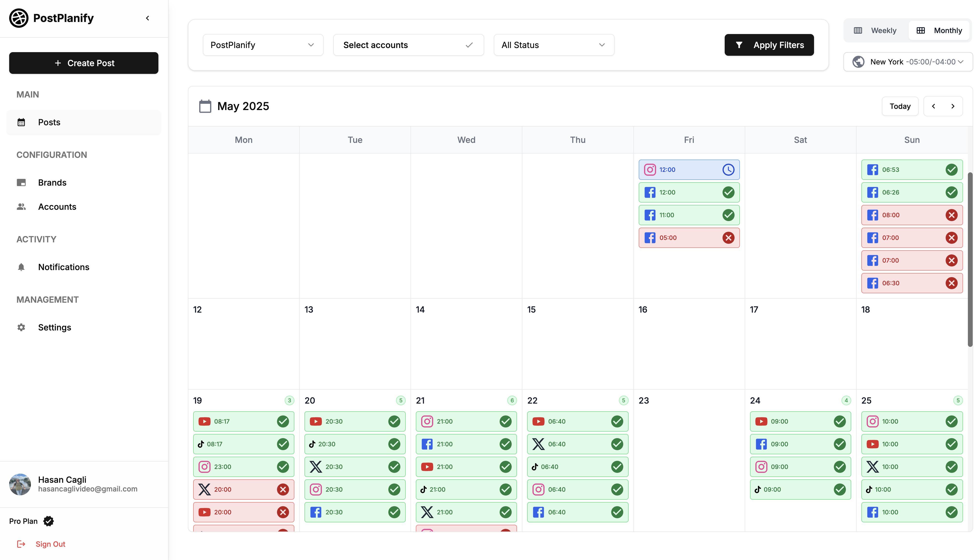Open the Notifications bell item

point(64,267)
